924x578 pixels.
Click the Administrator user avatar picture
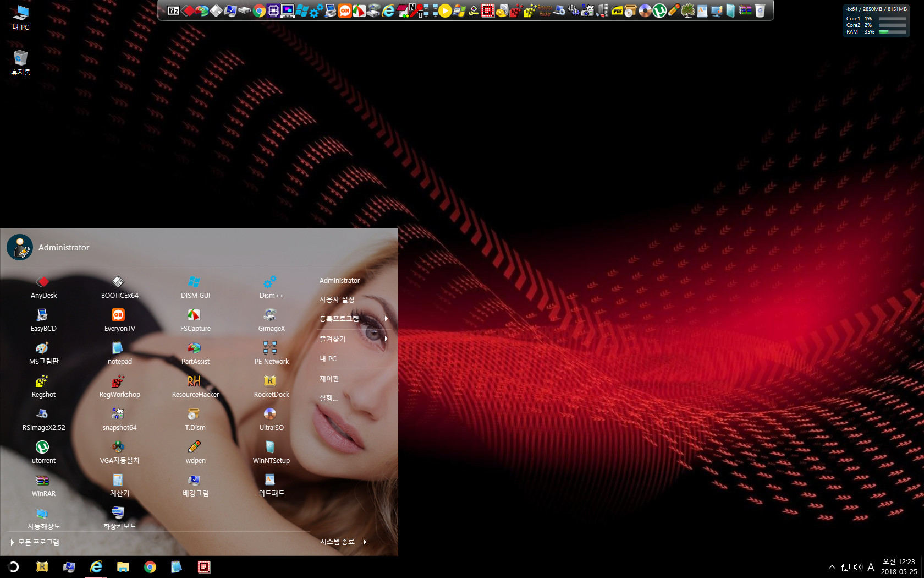(x=20, y=247)
